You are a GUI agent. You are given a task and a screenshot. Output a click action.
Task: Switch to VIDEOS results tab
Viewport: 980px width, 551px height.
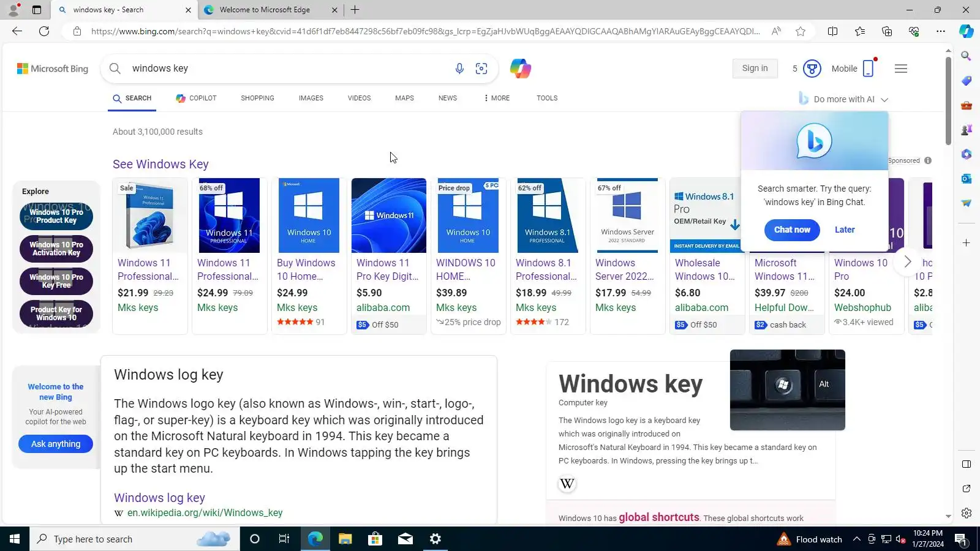click(x=359, y=98)
